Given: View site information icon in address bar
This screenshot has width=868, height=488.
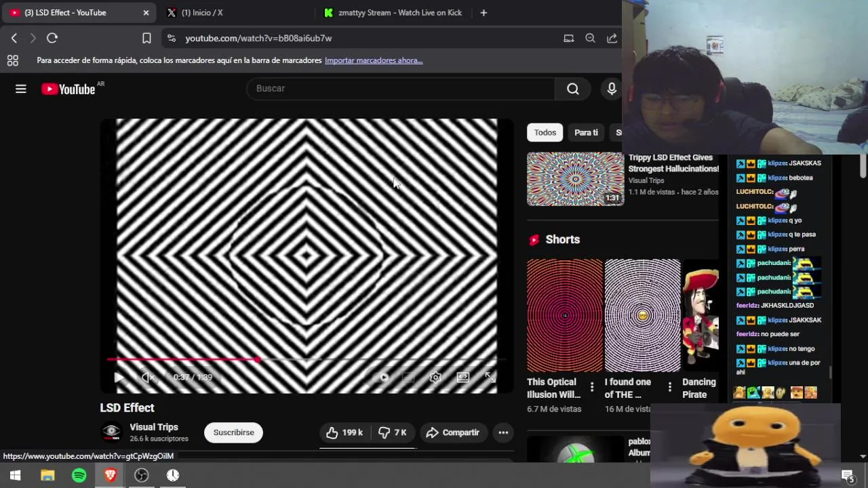Looking at the screenshot, I should 172,39.
